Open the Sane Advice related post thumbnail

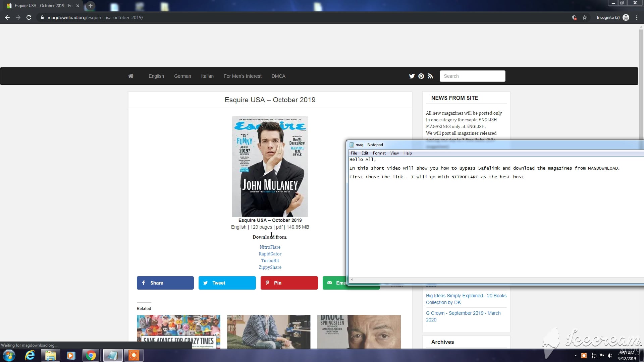[178, 332]
